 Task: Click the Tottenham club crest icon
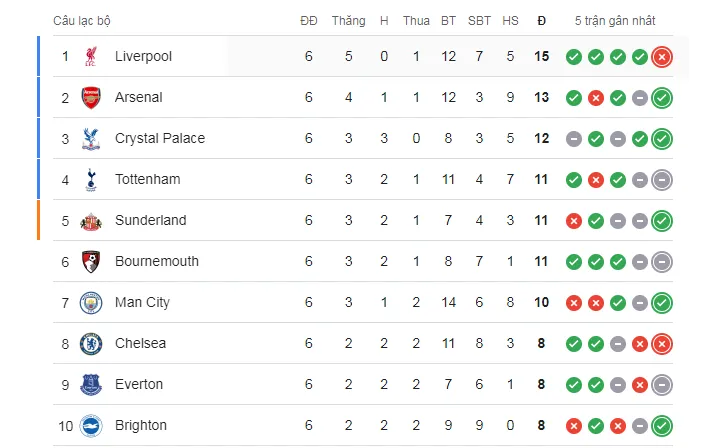(x=91, y=180)
